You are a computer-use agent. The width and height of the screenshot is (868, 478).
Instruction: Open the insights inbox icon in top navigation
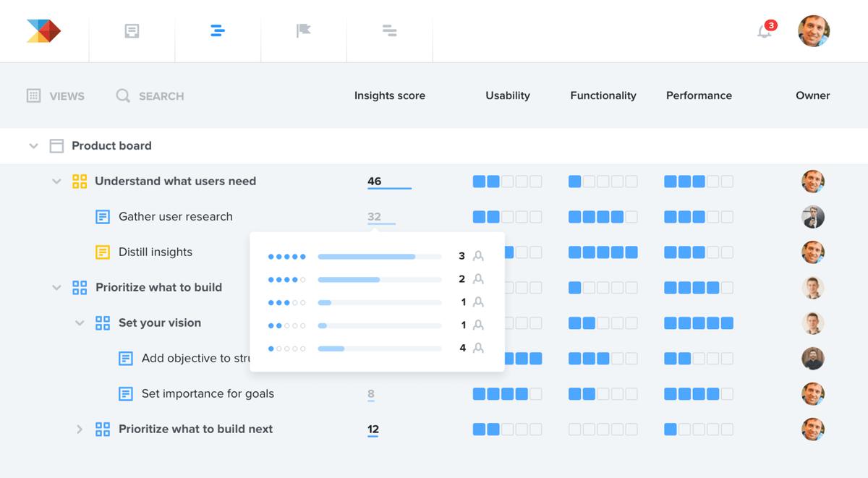[x=132, y=31]
